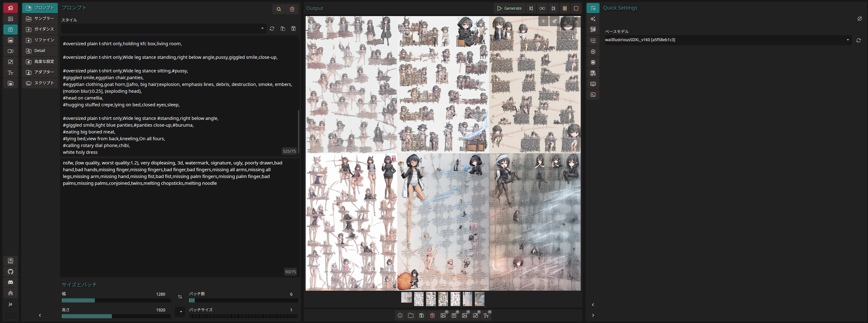
Task: Switch to the サンプラー tab
Action: pos(40,19)
